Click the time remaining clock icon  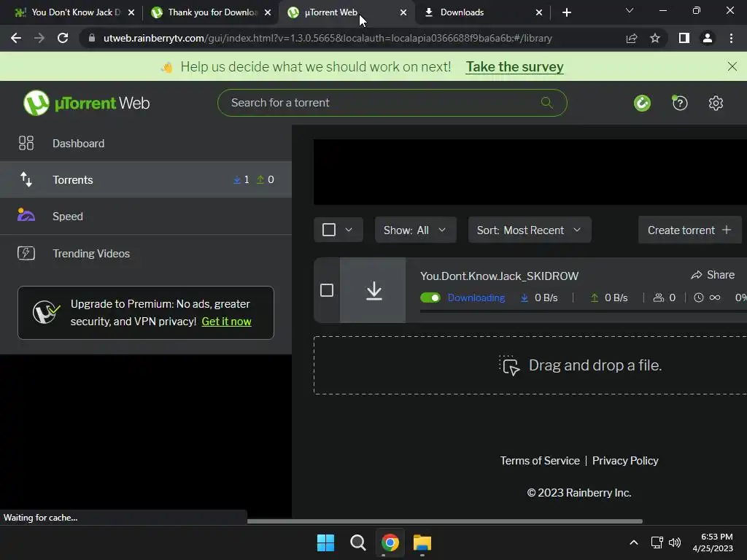tap(698, 297)
